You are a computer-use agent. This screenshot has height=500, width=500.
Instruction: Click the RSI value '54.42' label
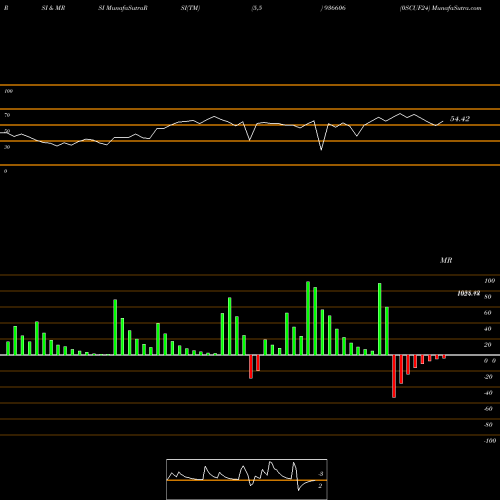[460, 119]
